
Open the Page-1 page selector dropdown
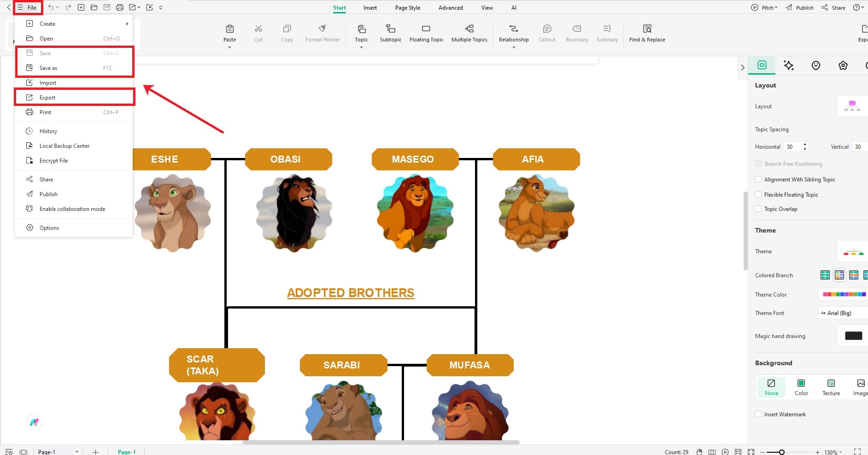pos(76,452)
